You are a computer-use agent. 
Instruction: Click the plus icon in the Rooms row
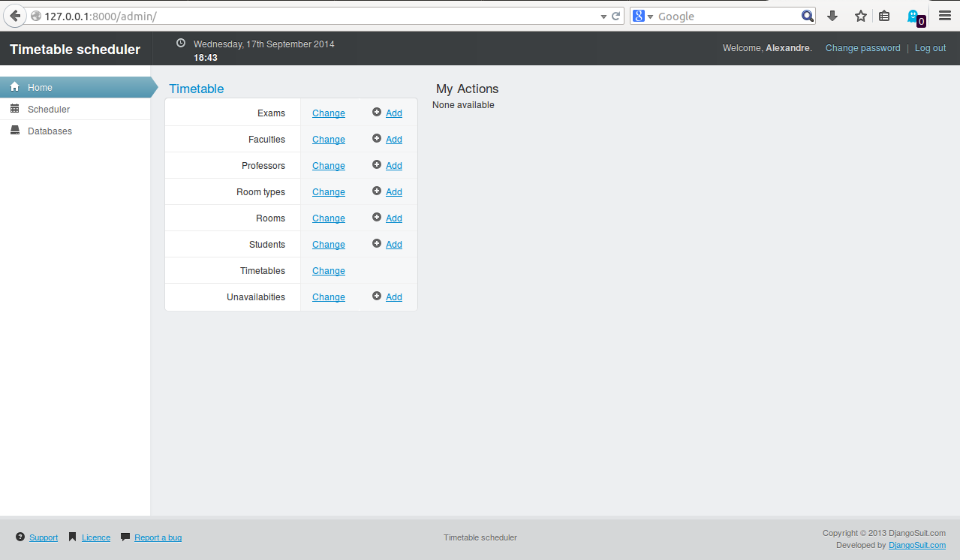(377, 218)
